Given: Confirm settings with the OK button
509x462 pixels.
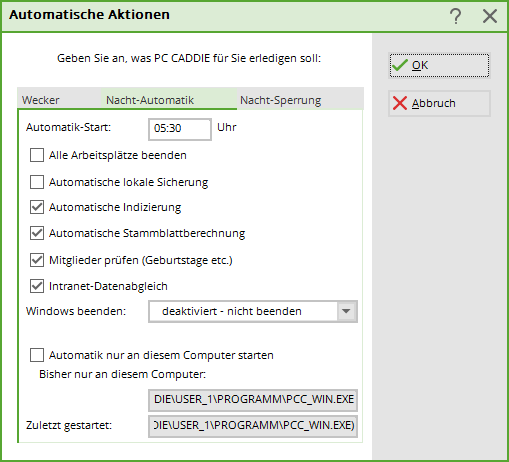Looking at the screenshot, I should (439, 65).
